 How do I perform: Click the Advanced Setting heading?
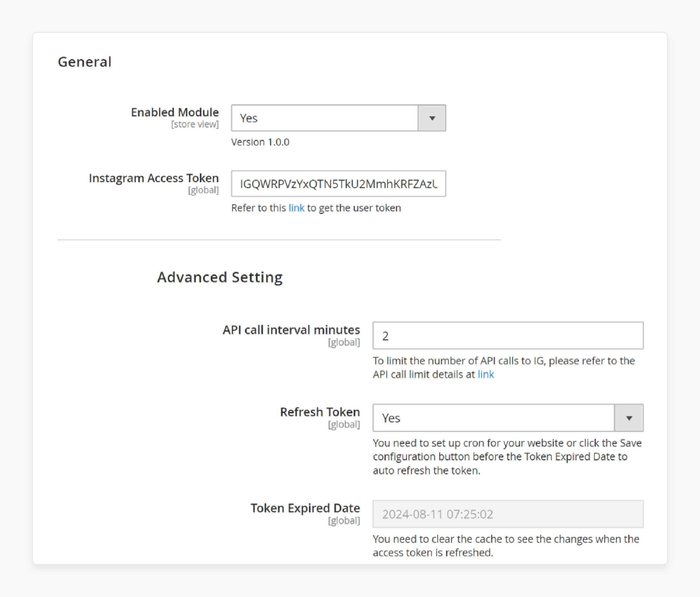pyautogui.click(x=219, y=277)
